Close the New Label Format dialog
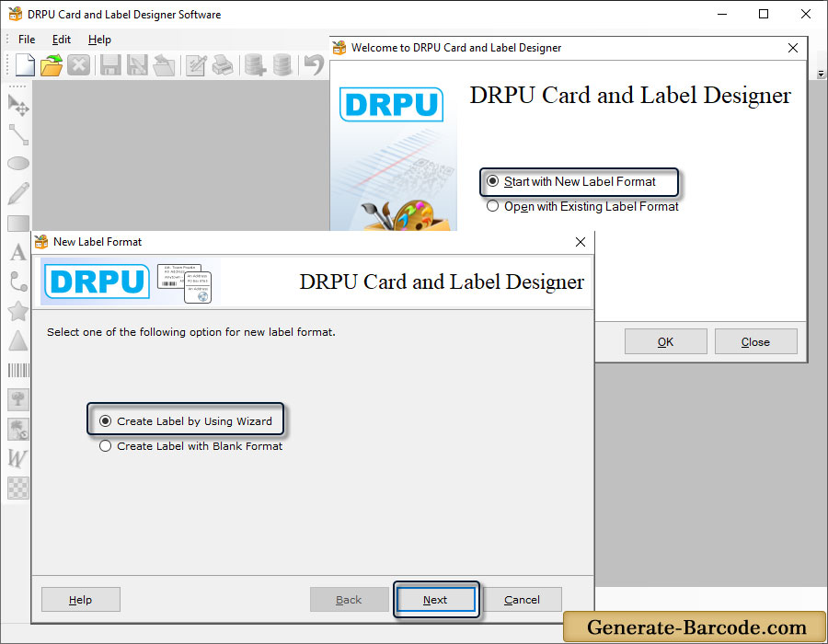 (x=581, y=242)
